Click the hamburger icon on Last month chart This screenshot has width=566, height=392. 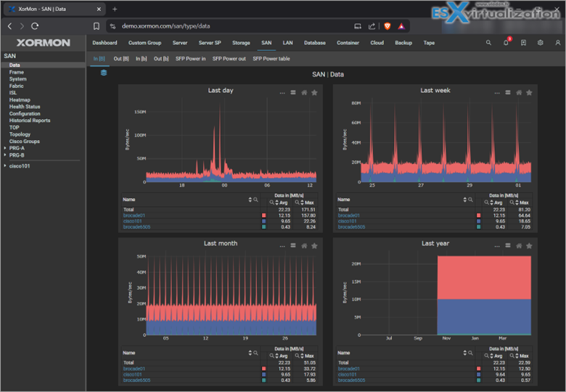[293, 246]
